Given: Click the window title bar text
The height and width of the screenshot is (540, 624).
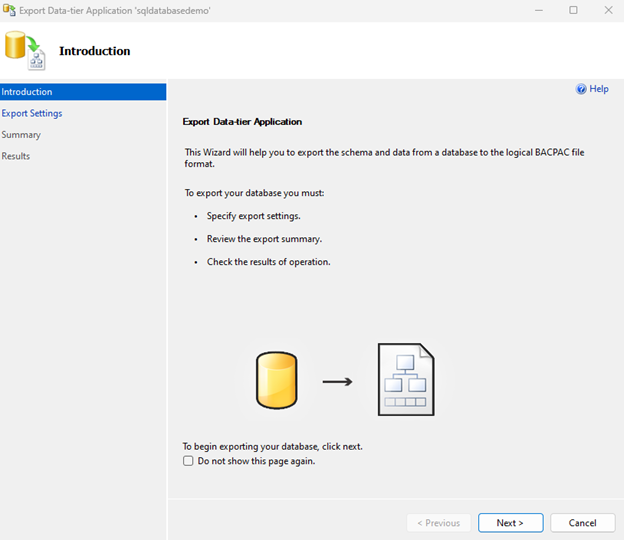Looking at the screenshot, I should [115, 10].
